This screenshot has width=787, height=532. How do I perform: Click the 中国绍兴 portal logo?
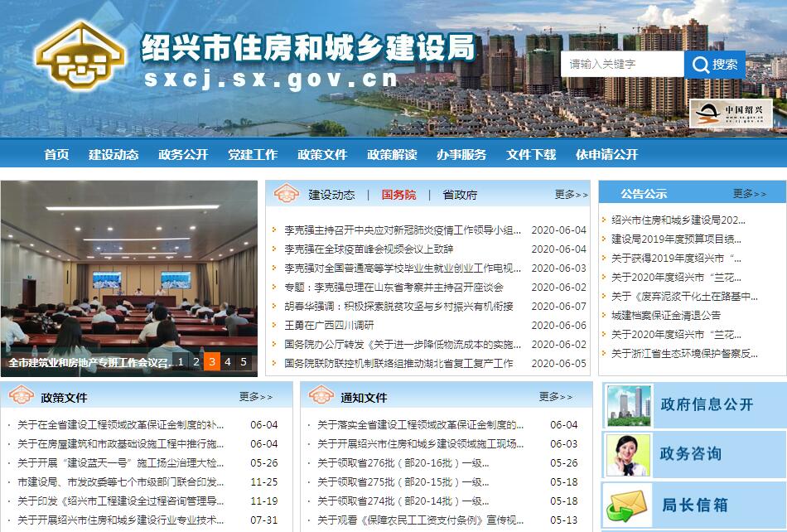click(x=731, y=114)
